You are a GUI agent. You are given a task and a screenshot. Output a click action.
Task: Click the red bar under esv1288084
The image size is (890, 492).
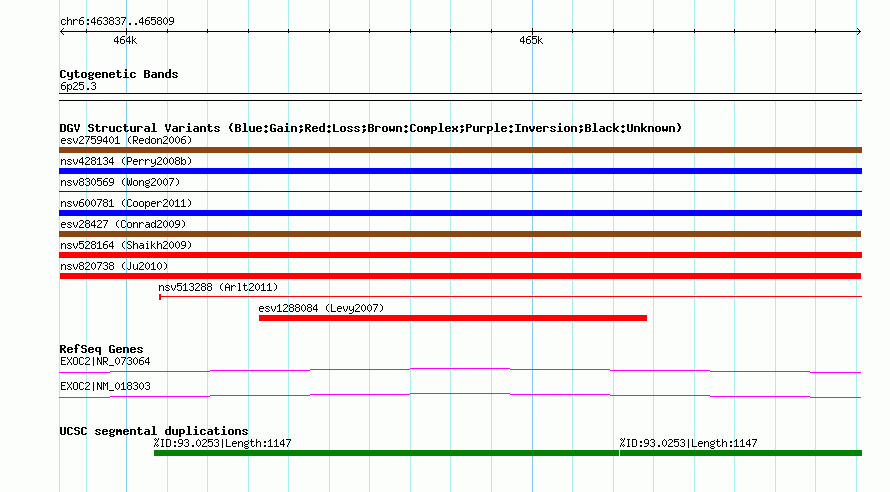click(453, 318)
